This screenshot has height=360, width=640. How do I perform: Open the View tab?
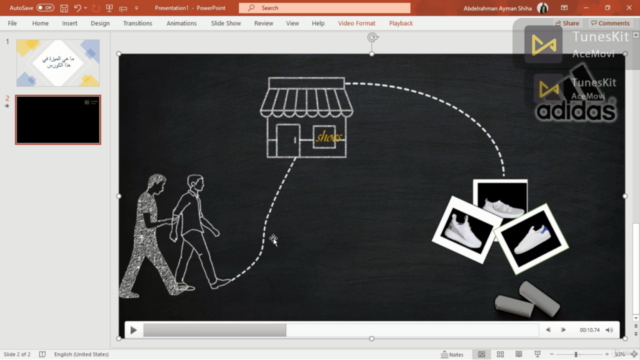coord(292,23)
